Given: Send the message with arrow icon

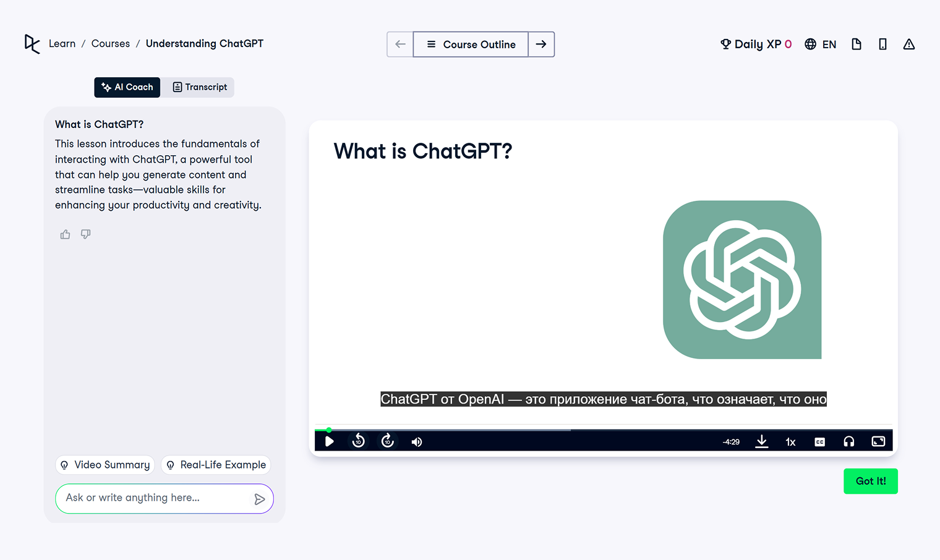Looking at the screenshot, I should (x=260, y=499).
